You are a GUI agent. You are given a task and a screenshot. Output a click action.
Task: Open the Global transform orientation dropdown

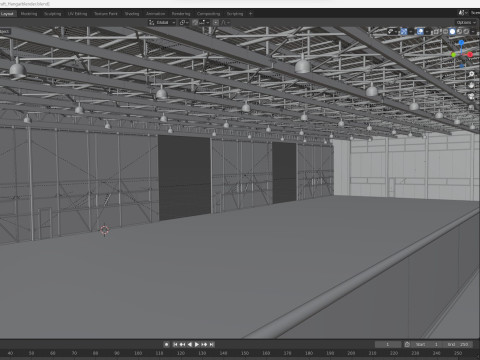[x=162, y=22]
